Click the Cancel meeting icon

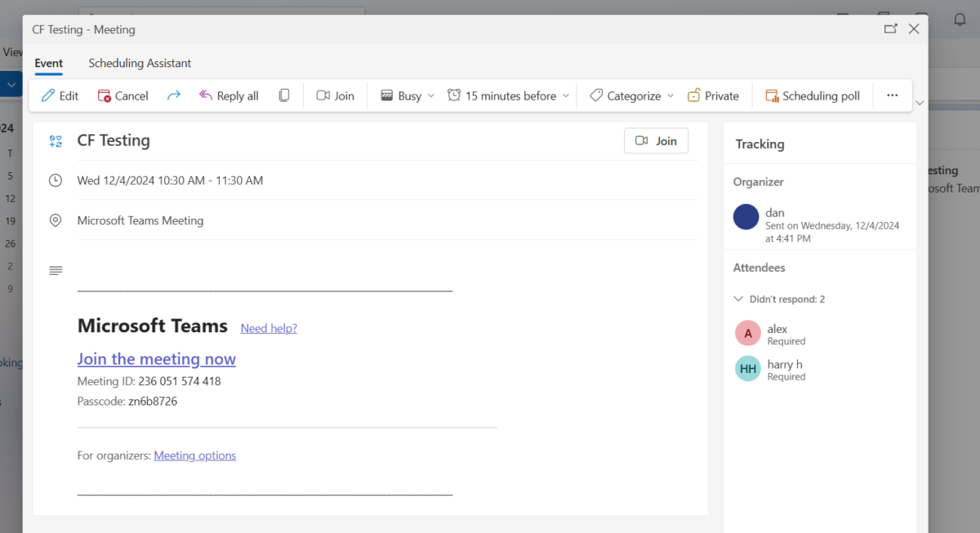tap(105, 95)
